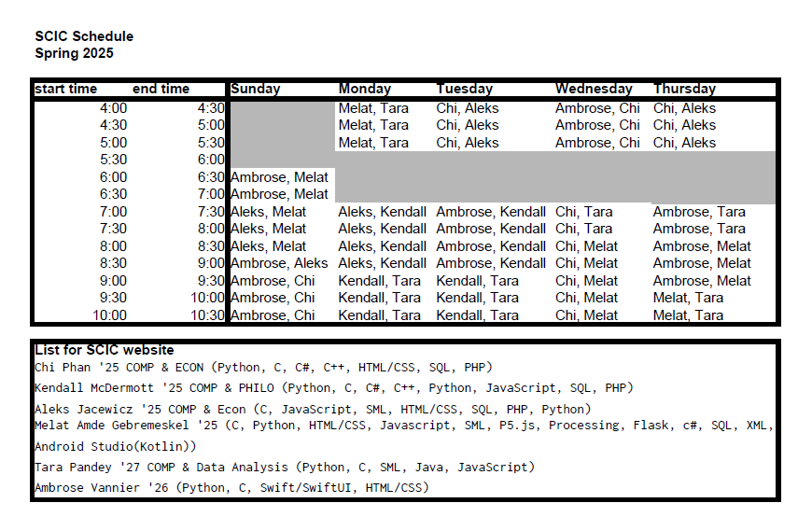
Task: Select Thursday's 'Melat, Tara' in the 10:00 row
Action: point(688,315)
